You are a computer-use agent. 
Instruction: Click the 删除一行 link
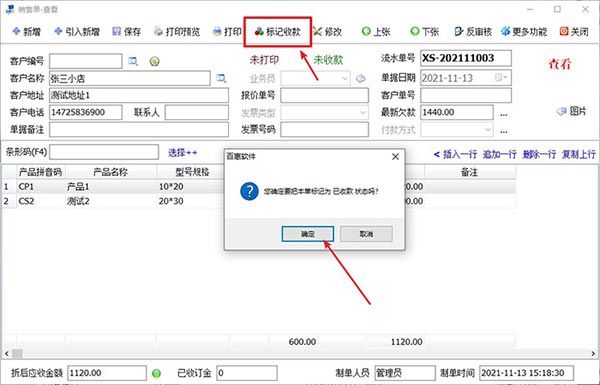coord(539,154)
